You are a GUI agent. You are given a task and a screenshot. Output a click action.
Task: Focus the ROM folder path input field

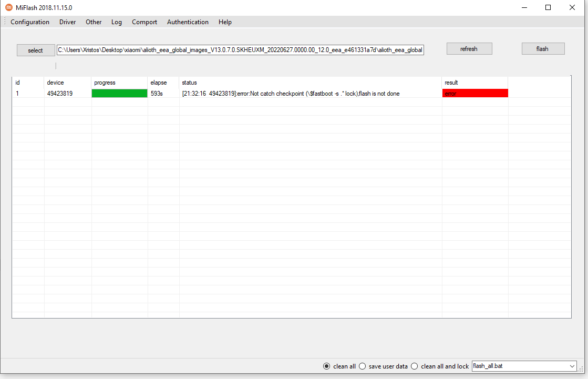[x=240, y=50]
